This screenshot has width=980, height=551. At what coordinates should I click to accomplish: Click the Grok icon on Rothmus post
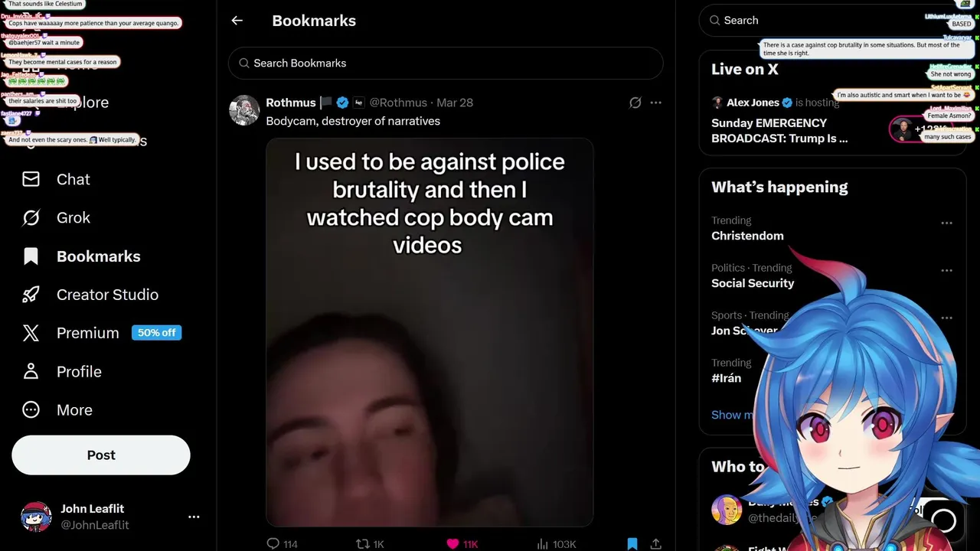[x=635, y=103]
